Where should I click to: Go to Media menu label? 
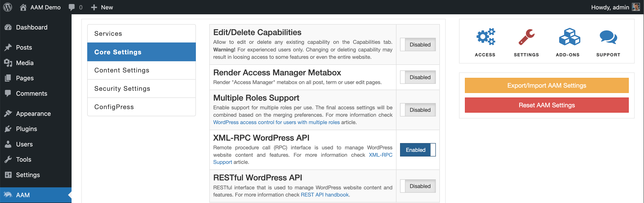25,63
